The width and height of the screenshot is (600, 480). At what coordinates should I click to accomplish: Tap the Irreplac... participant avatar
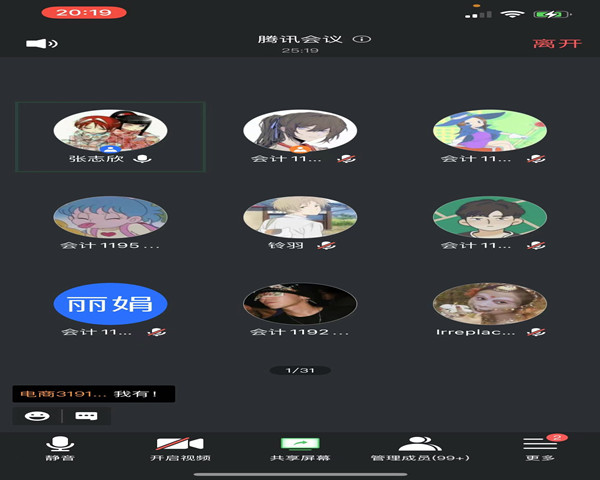coord(489,303)
